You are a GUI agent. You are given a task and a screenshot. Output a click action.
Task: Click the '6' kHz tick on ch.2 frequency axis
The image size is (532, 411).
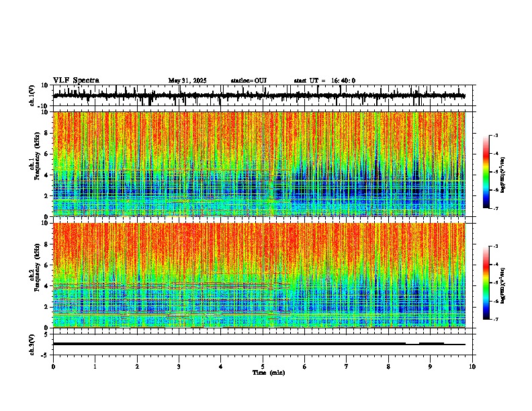coord(46,265)
